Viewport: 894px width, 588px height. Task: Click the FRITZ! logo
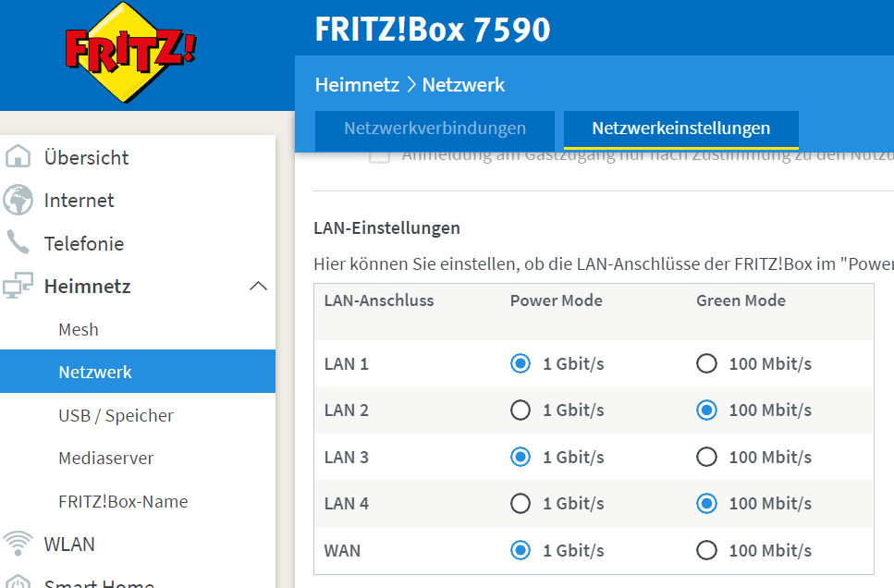[130, 53]
